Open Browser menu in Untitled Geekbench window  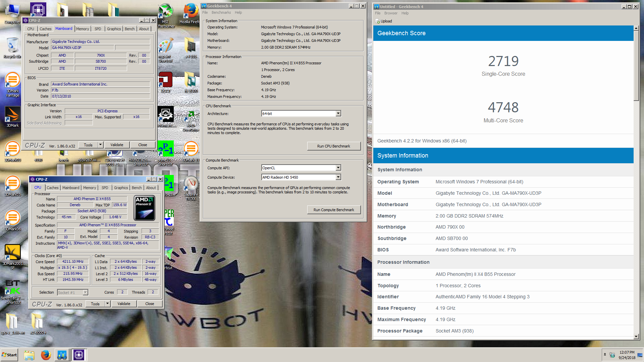391,13
